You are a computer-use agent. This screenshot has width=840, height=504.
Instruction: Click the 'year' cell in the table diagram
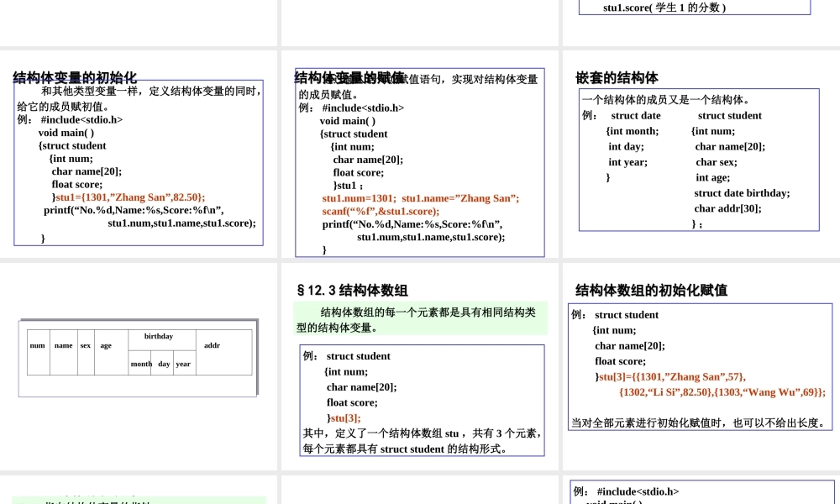point(185,363)
